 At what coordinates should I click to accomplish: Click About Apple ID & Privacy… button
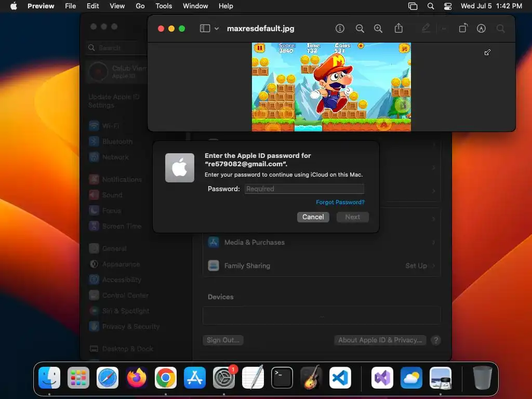[380, 340]
